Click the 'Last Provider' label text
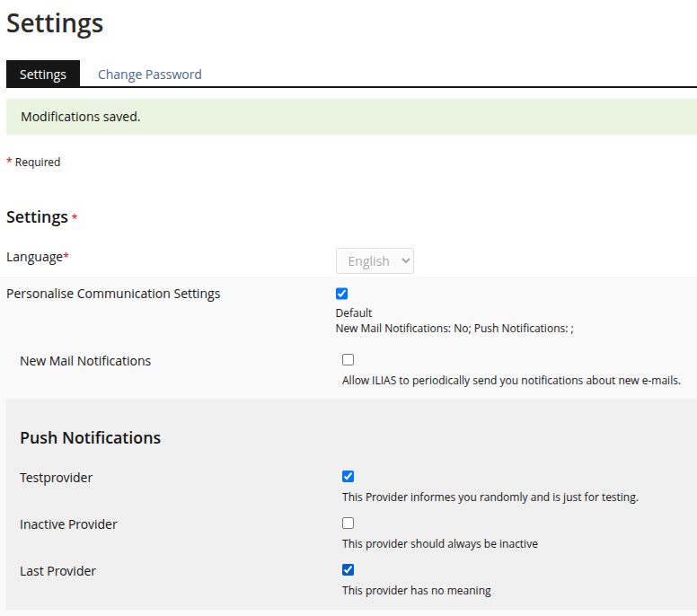 (x=57, y=571)
